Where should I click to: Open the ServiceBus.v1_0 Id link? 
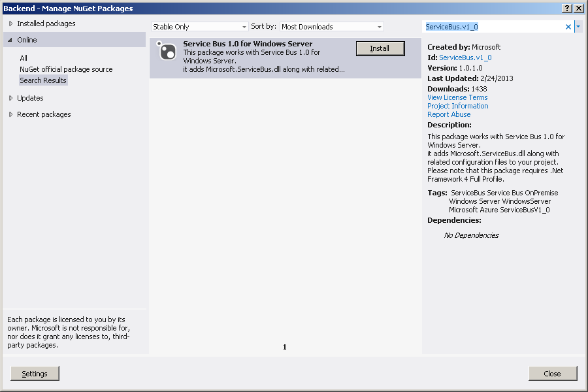coord(465,57)
